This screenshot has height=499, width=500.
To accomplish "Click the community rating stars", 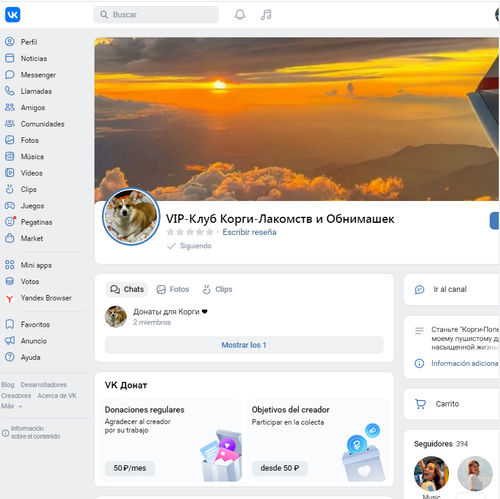I will pyautogui.click(x=190, y=232).
